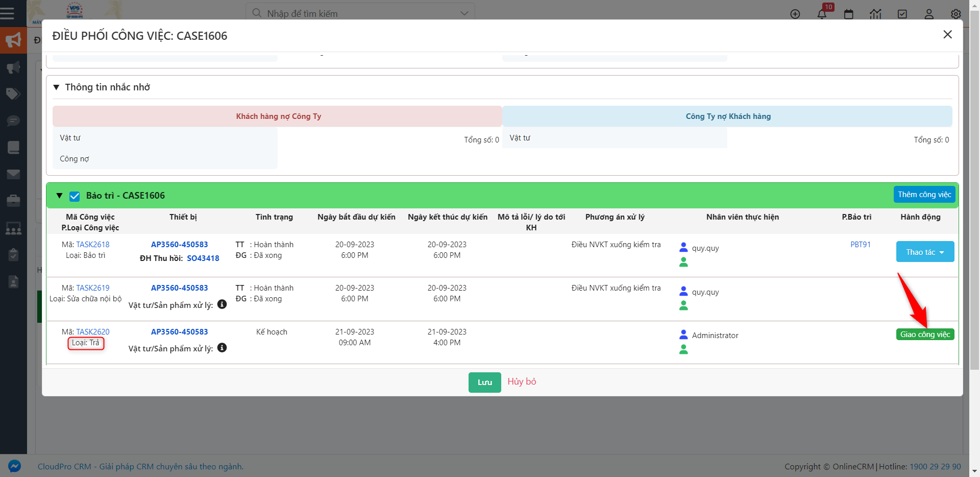
Task: Open the TASK2619 link
Action: click(x=93, y=288)
